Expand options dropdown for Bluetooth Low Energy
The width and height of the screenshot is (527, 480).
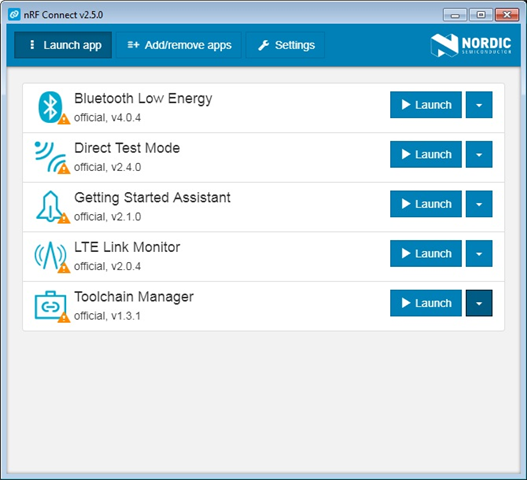coord(479,105)
